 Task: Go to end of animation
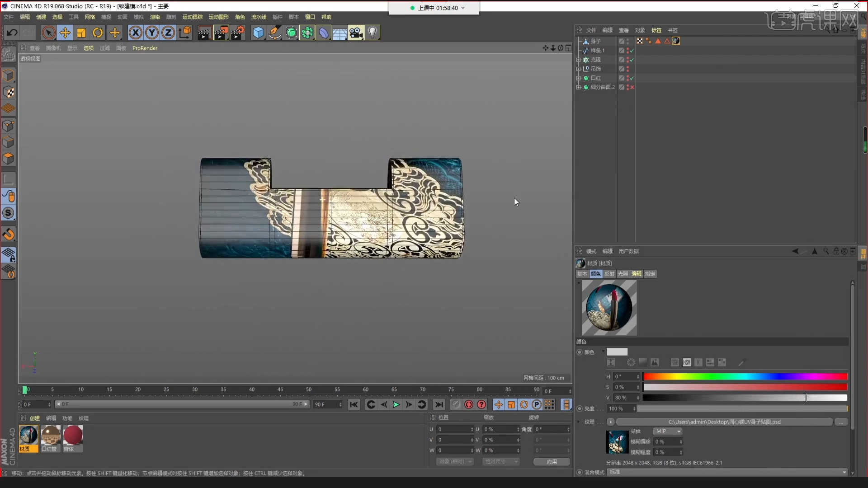(x=439, y=404)
